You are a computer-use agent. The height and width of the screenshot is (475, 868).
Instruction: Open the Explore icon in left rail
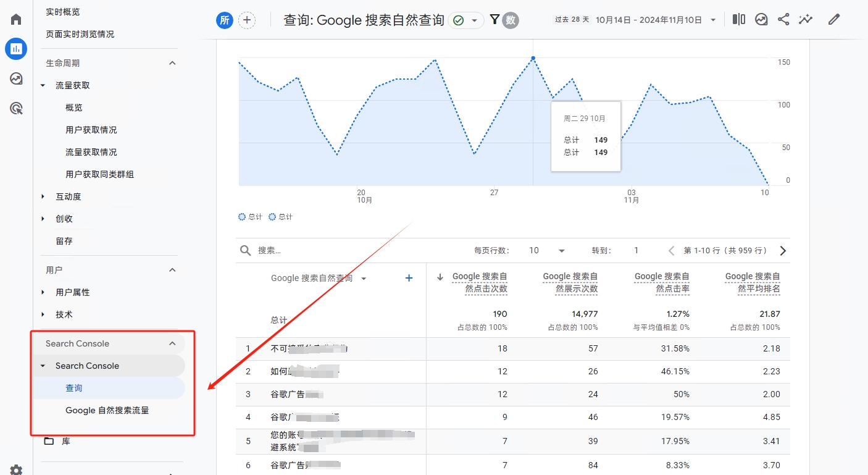pos(16,78)
